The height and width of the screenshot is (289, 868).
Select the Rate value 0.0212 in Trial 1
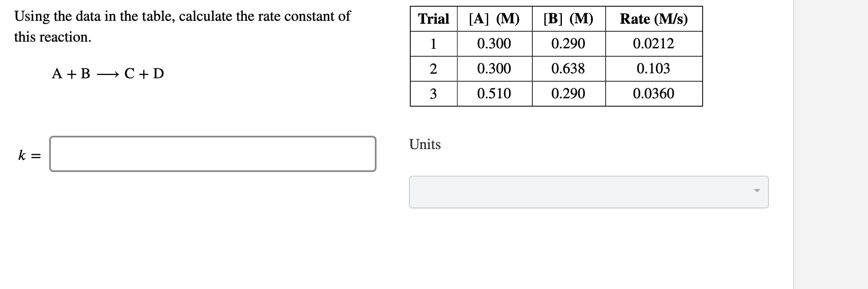654,43
